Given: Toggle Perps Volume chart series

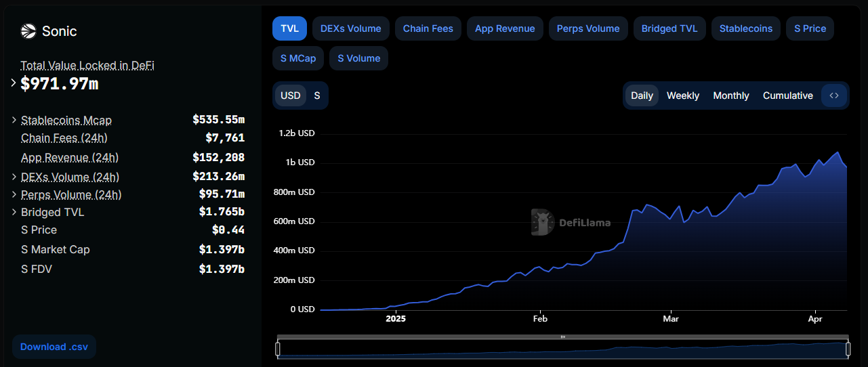Looking at the screenshot, I should pos(588,28).
